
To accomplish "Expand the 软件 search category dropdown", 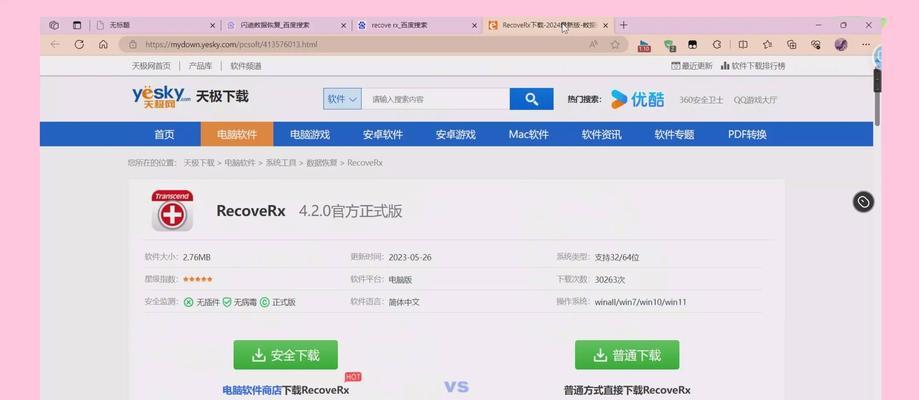I will (x=342, y=99).
